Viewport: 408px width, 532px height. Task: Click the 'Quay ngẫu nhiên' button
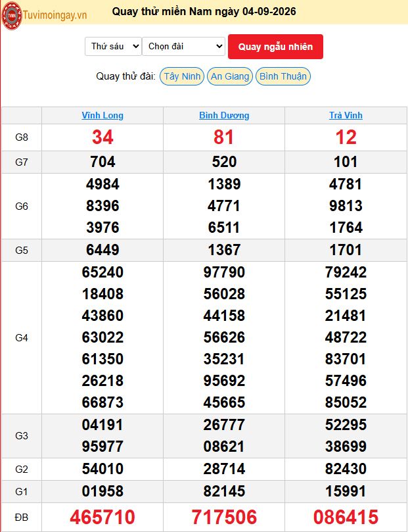click(x=275, y=47)
